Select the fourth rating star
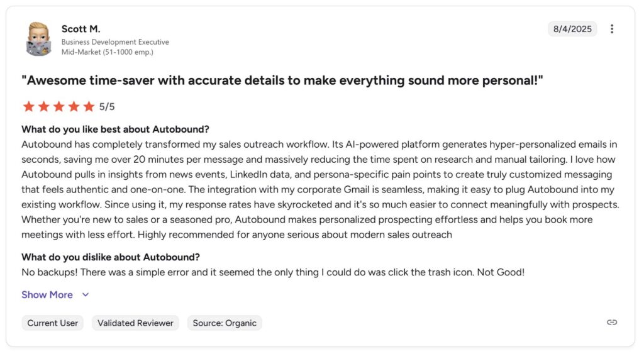The image size is (644, 354). tap(74, 106)
